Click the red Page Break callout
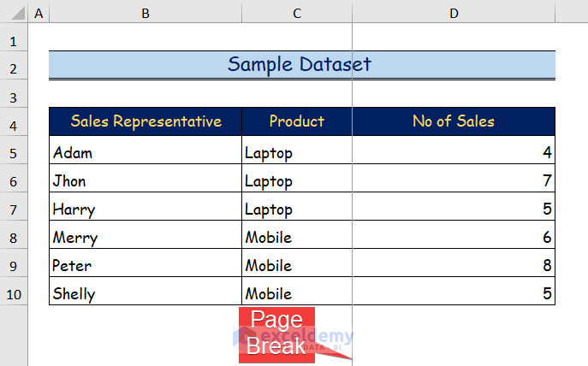This screenshot has height=366, width=588. [277, 334]
